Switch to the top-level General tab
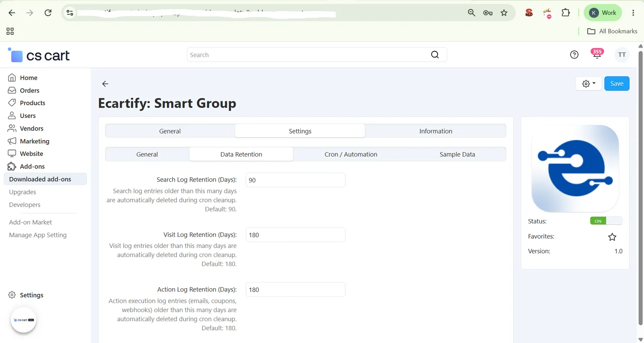Viewport: 644px width, 343px height. 170,131
